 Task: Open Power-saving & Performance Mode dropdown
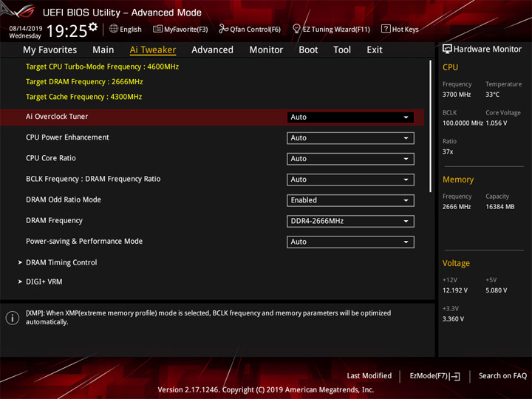tap(350, 242)
